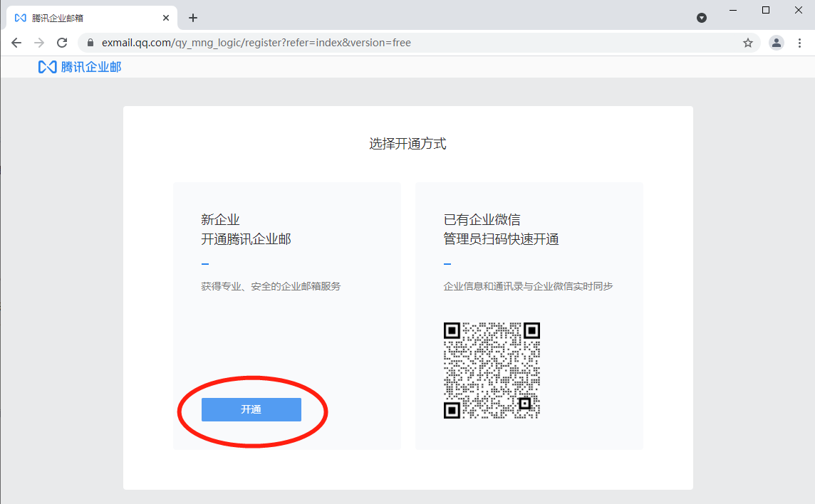This screenshot has height=504, width=815.
Task: Click the bookmark star icon
Action: click(748, 43)
